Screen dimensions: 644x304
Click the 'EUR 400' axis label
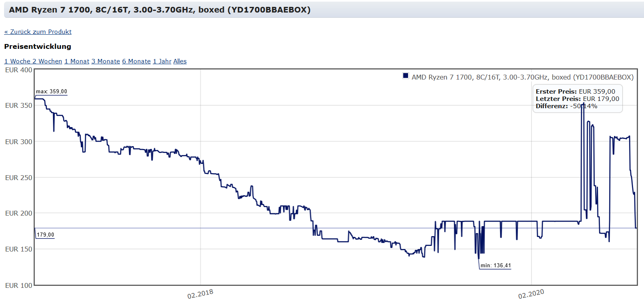(x=19, y=70)
